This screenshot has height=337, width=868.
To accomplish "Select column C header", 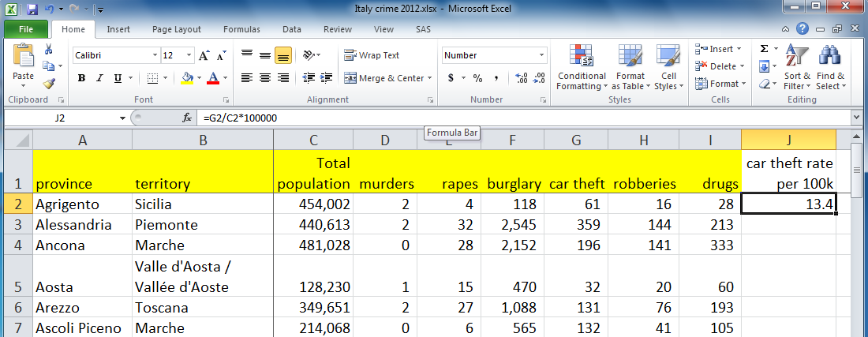I will (x=314, y=140).
